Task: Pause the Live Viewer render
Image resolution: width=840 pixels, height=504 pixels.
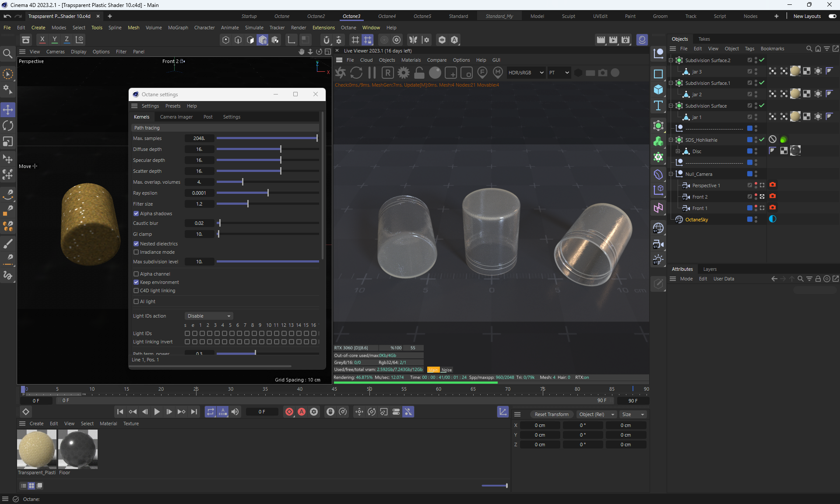Action: click(372, 73)
